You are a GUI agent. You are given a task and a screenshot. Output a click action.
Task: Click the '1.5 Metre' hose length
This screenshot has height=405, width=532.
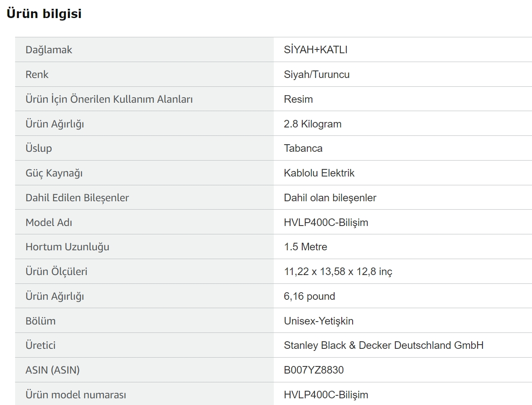(305, 247)
